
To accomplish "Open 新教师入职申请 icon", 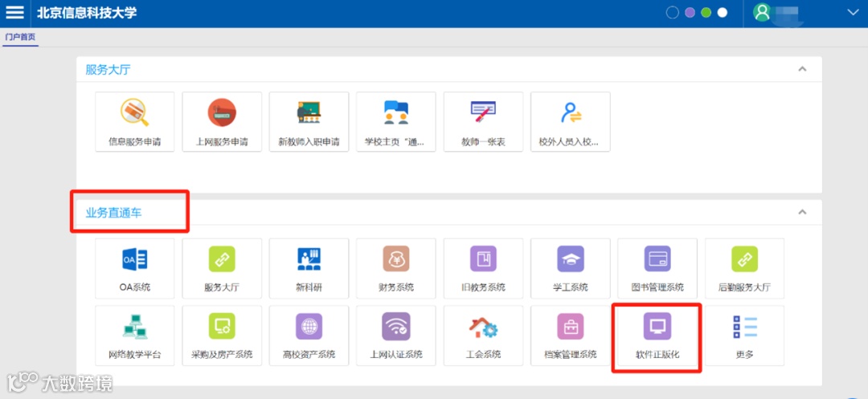I will (309, 112).
